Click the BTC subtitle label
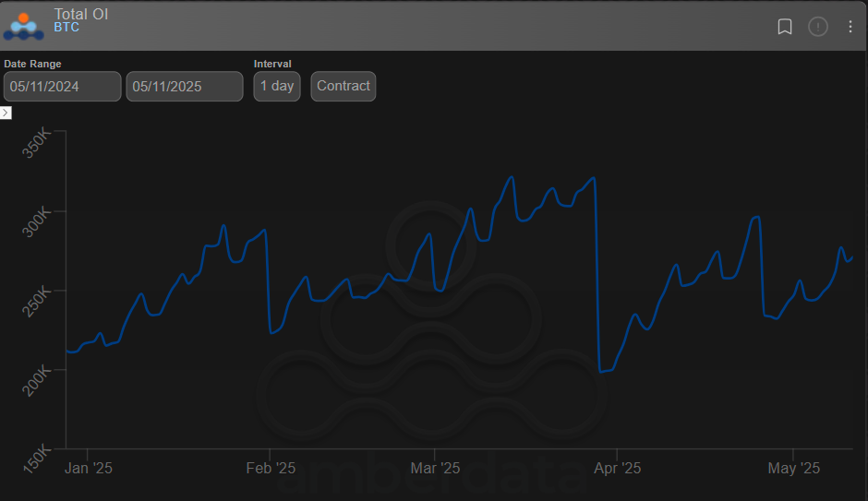Screen dimensions: 868x501 pos(66,27)
